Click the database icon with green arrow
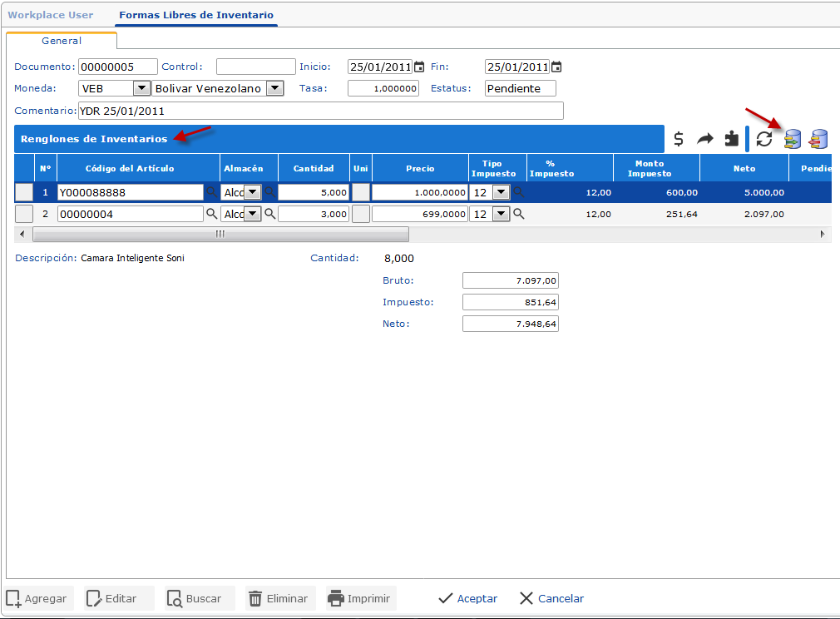Image resolution: width=840 pixels, height=619 pixels. coord(793,139)
